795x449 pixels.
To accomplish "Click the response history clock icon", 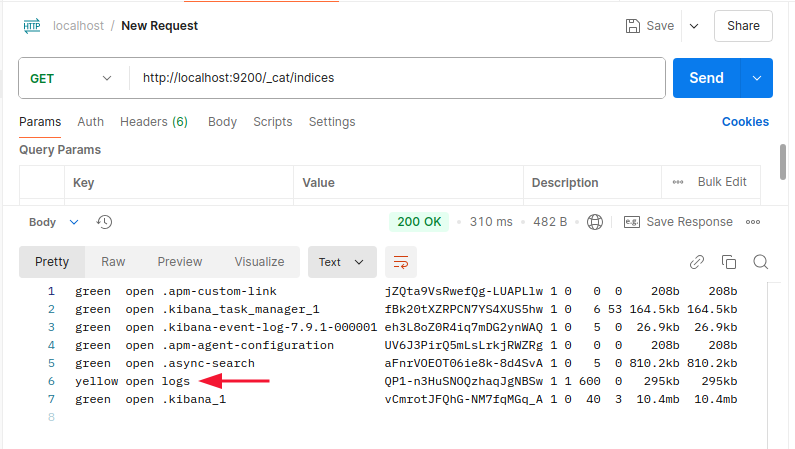I will 104,222.
